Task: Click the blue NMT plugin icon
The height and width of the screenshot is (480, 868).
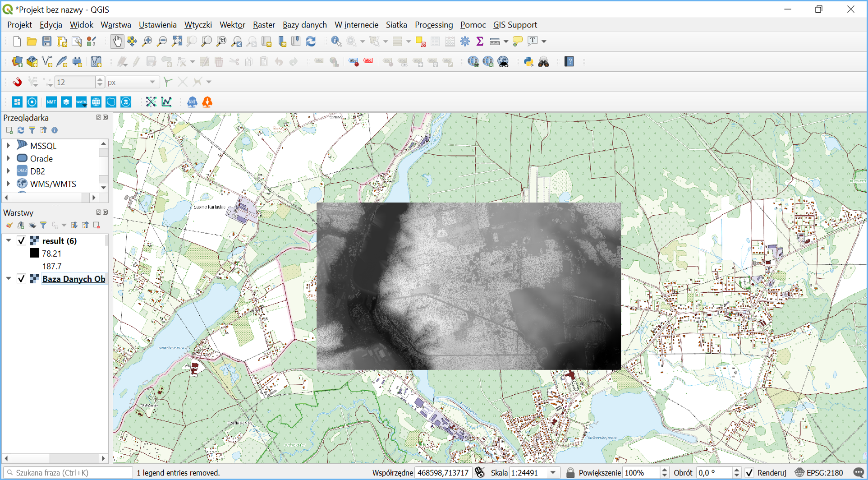Action: pos(51,102)
